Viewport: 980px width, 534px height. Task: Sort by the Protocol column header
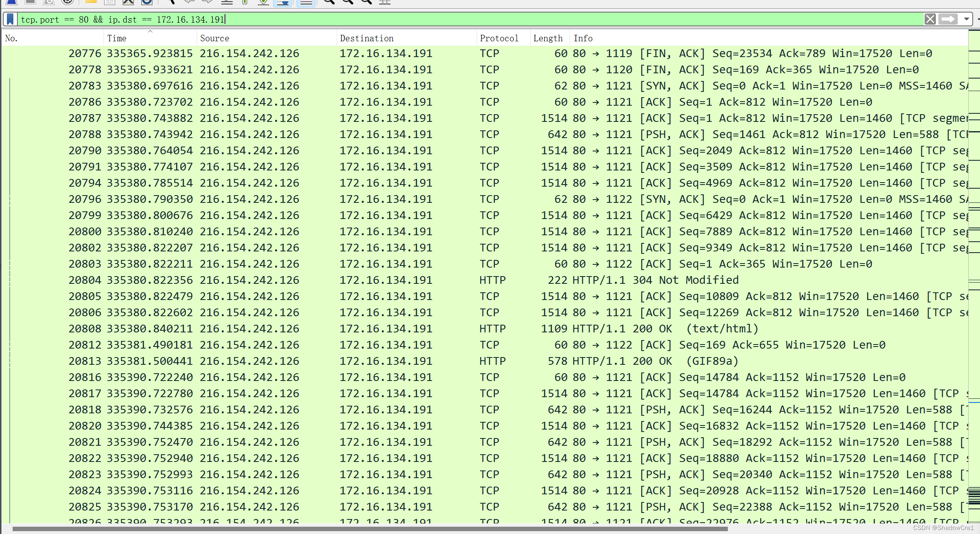(503, 38)
